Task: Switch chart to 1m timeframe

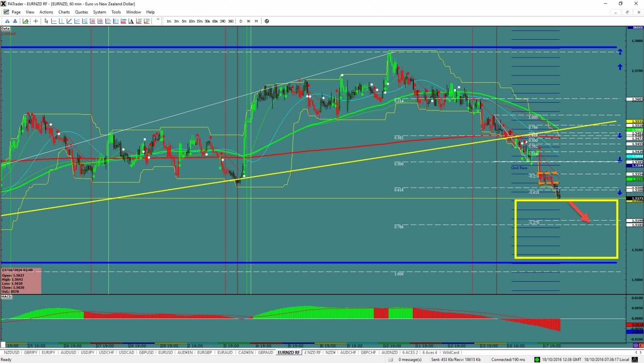Action: pos(169,21)
